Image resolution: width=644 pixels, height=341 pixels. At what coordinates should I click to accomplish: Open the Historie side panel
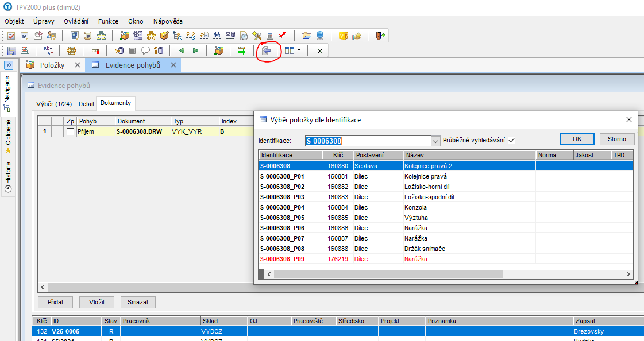[x=7, y=177]
